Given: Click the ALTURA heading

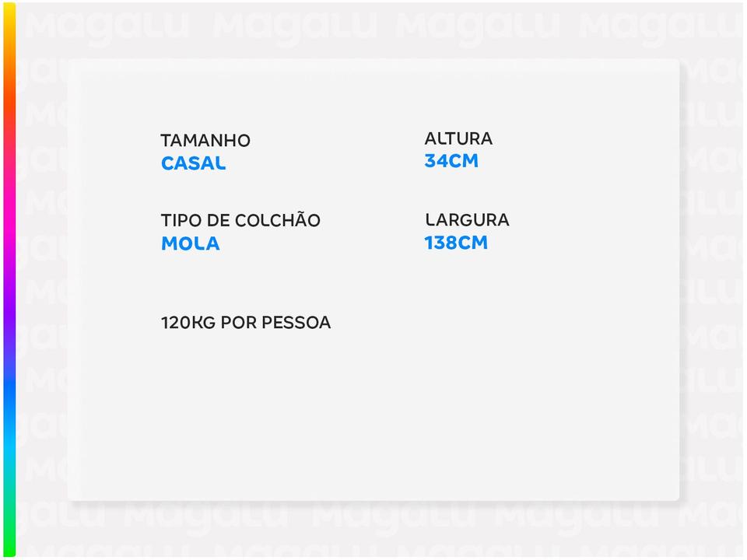Looking at the screenshot, I should pyautogui.click(x=458, y=138).
